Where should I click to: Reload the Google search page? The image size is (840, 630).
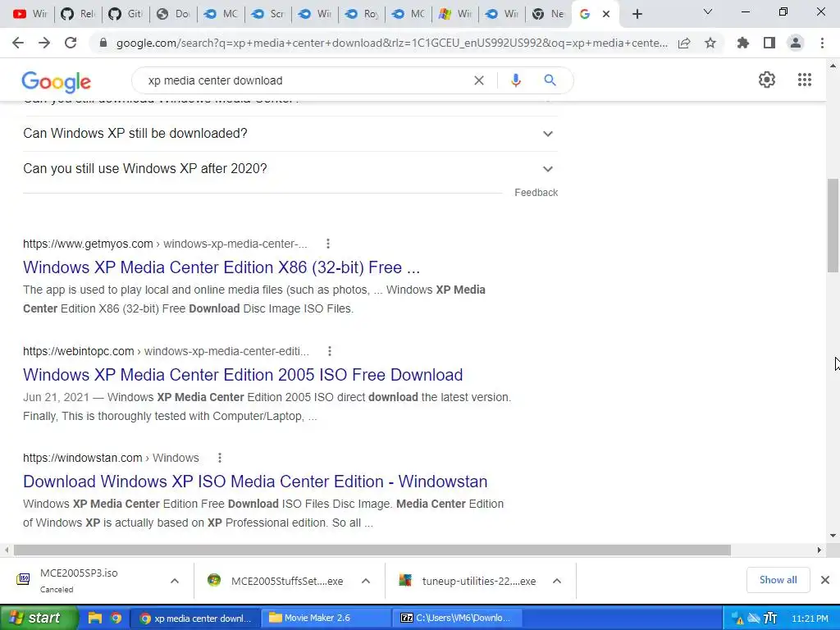click(x=71, y=43)
